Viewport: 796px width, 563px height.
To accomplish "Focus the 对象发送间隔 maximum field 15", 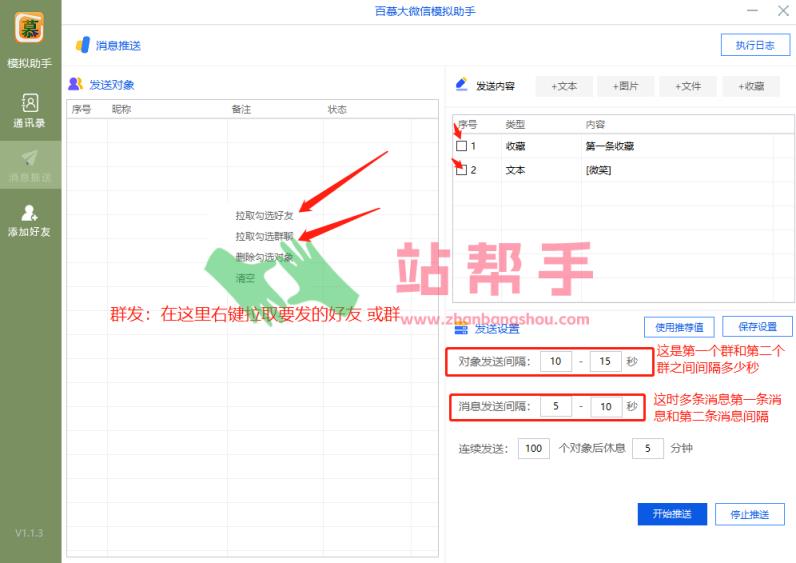I will (x=605, y=361).
